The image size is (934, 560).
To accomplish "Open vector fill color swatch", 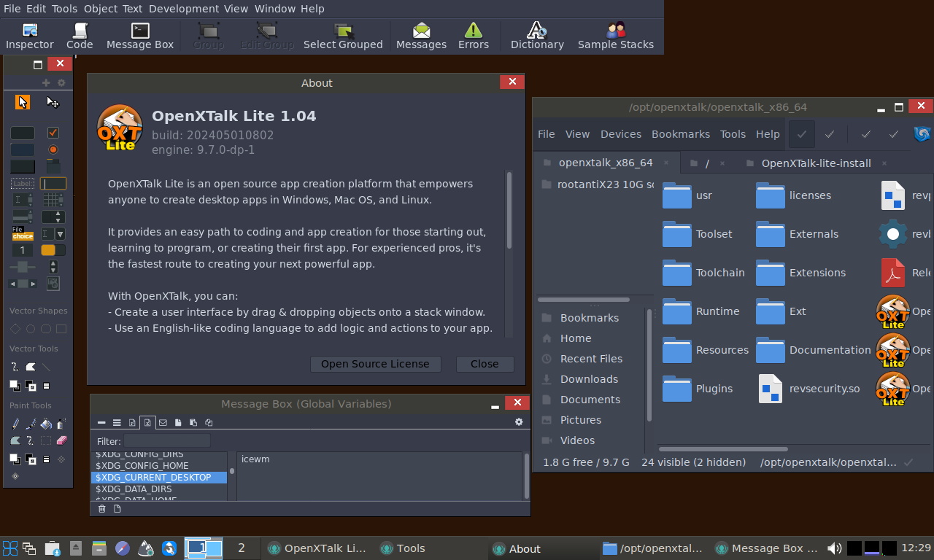I will pos(15,386).
